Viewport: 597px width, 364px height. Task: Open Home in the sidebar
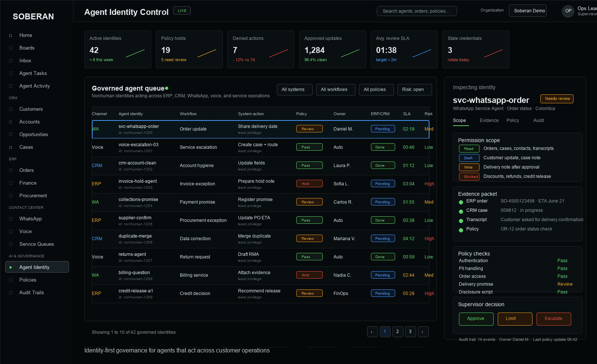tap(25, 35)
